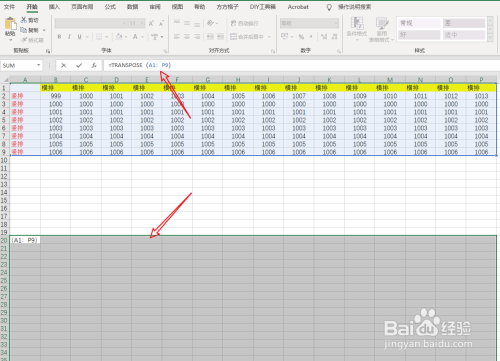Toggle Underline formatting
Viewport: 500px width, 361px height.
point(79,37)
